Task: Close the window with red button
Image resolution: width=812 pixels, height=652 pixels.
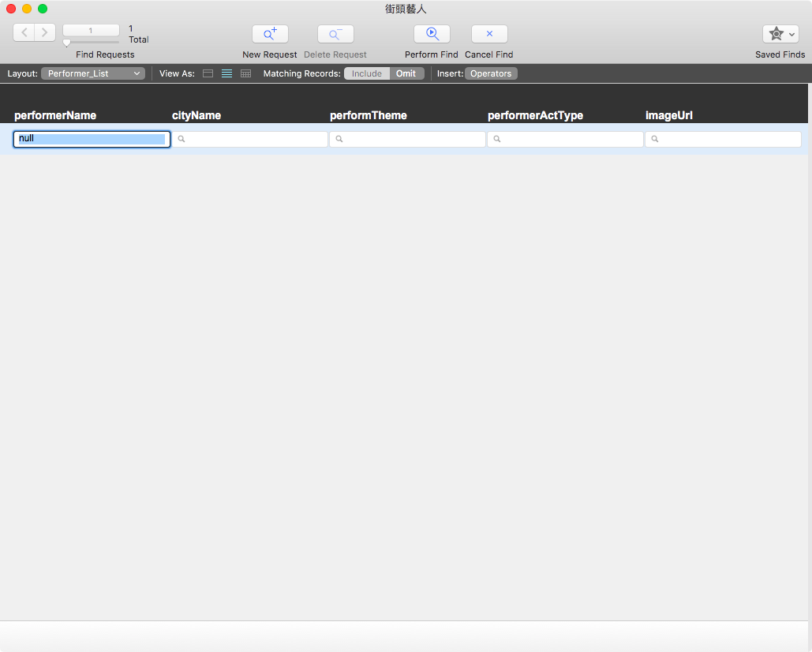Action: 11,9
